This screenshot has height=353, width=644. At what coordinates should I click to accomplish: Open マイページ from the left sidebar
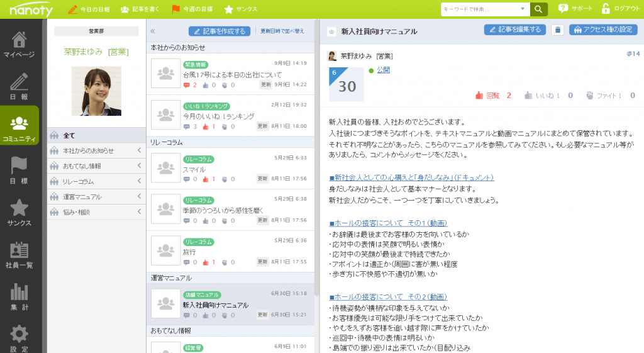[x=19, y=44]
